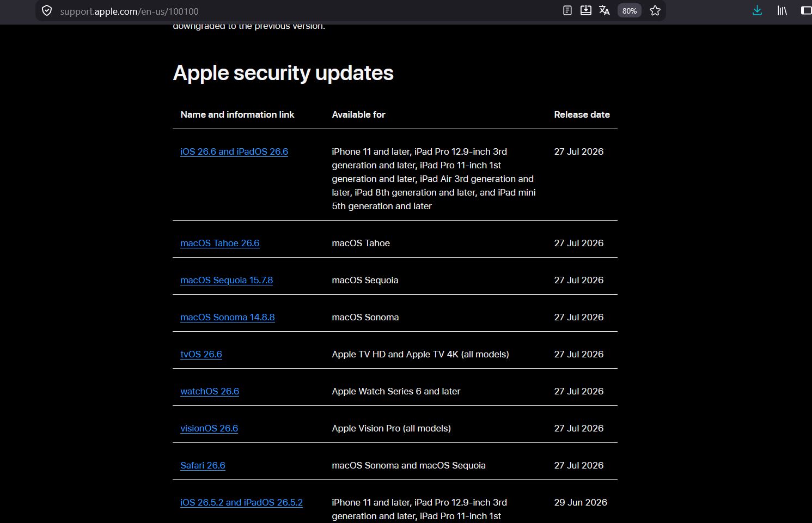This screenshot has height=523, width=812.
Task: Open the watchOS 26.6 link
Action: pos(210,392)
